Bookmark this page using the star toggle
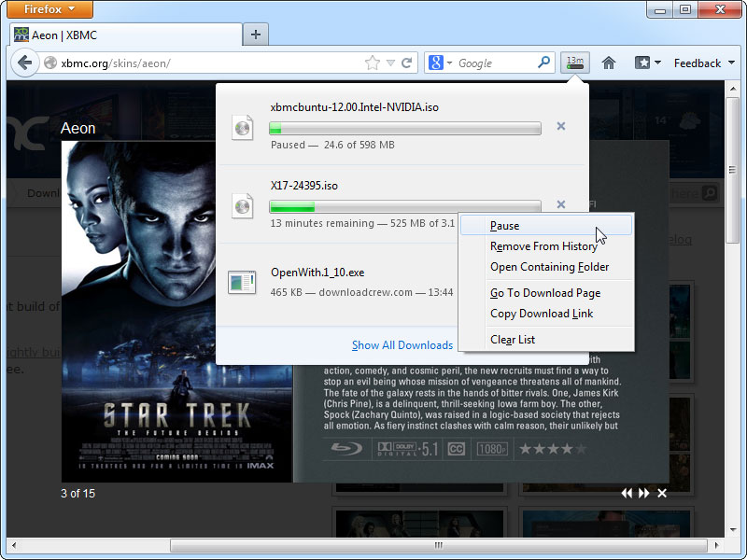 pos(373,63)
